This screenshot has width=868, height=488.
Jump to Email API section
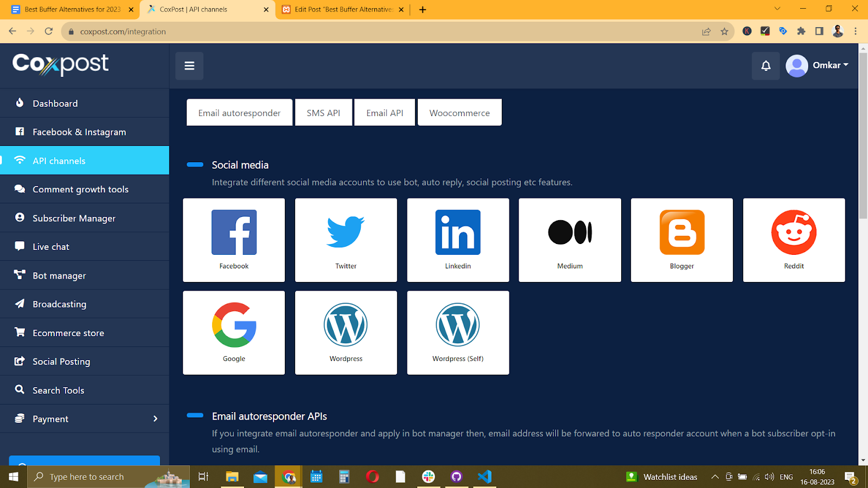tap(385, 112)
